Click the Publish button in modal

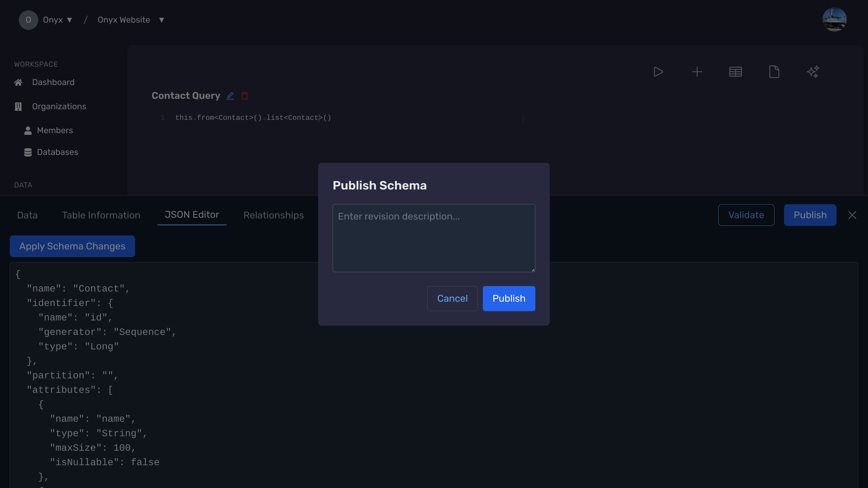(508, 298)
